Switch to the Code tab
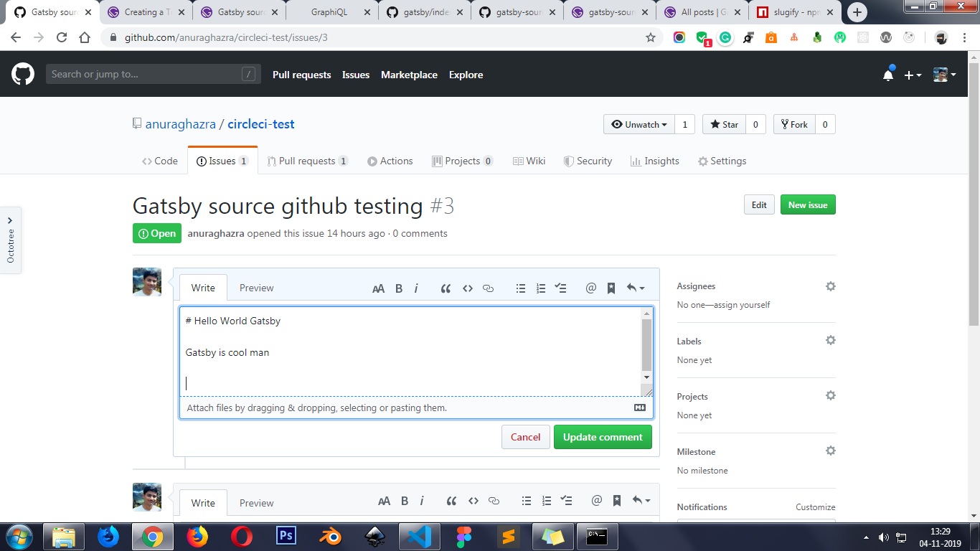Image resolution: width=980 pixels, height=551 pixels. tap(160, 161)
